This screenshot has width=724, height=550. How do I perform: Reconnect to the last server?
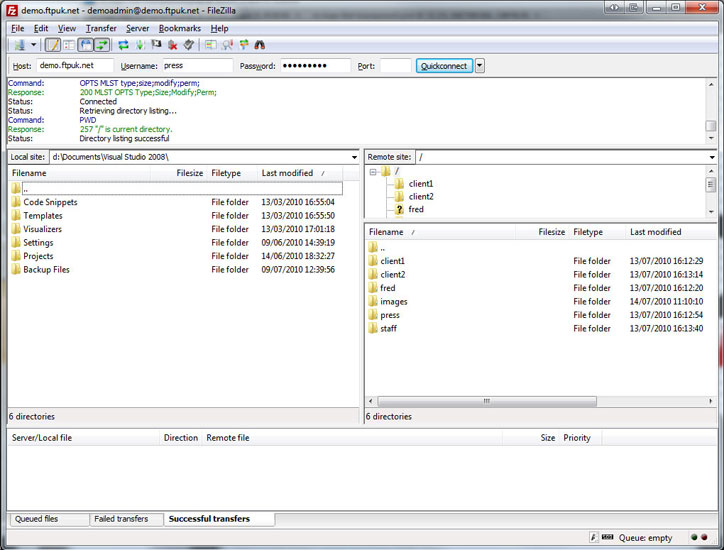188,45
